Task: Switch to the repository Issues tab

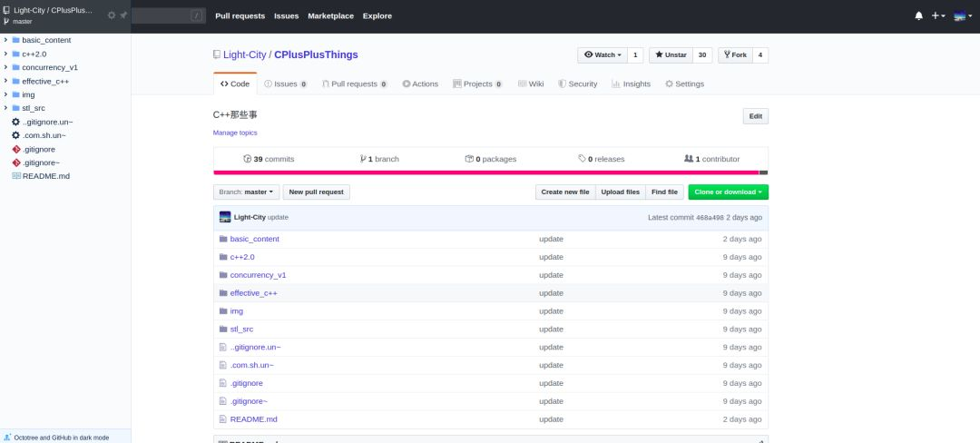Action: [286, 84]
